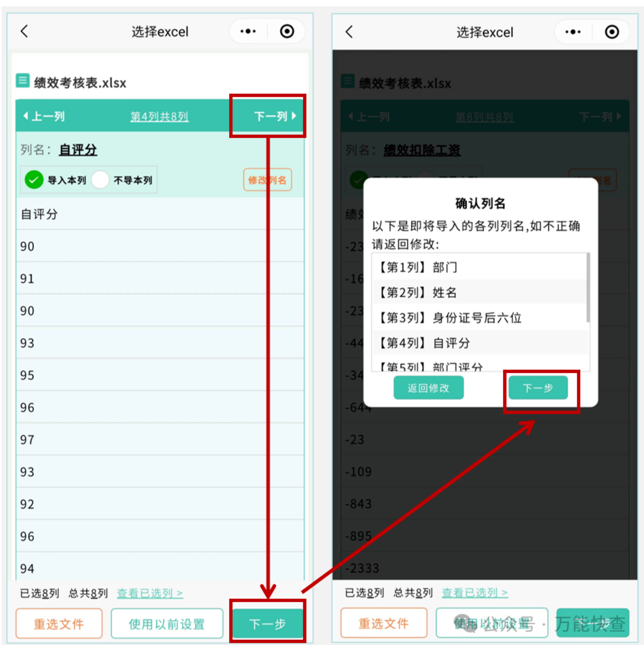Open the 第4列共8列 column indicator link
This screenshot has height=645, width=644.
[159, 117]
